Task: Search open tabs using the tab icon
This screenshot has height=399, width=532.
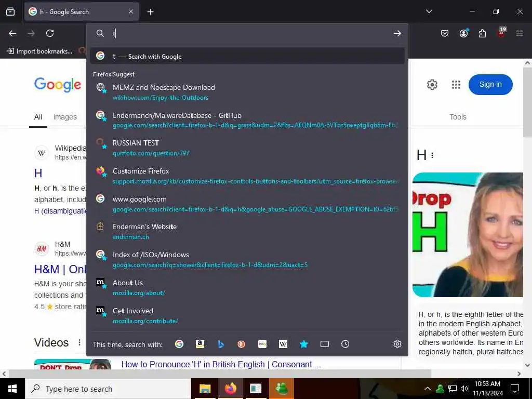Action: [x=325, y=344]
